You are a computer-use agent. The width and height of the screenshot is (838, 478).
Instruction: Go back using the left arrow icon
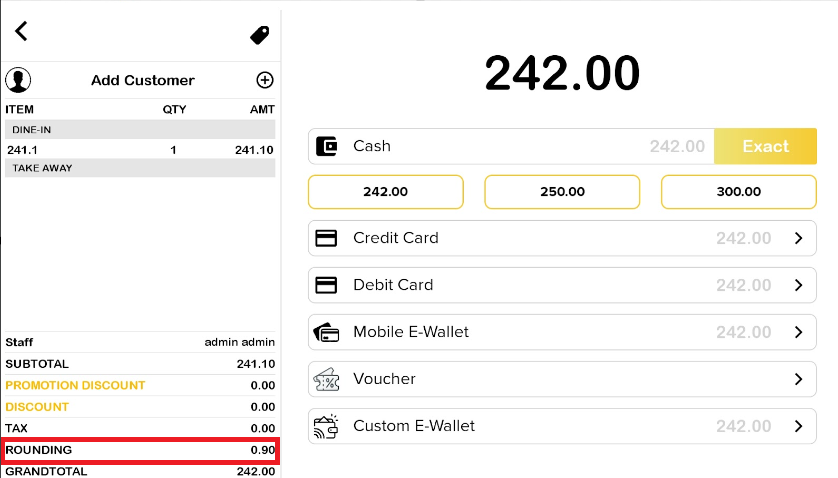tap(21, 31)
